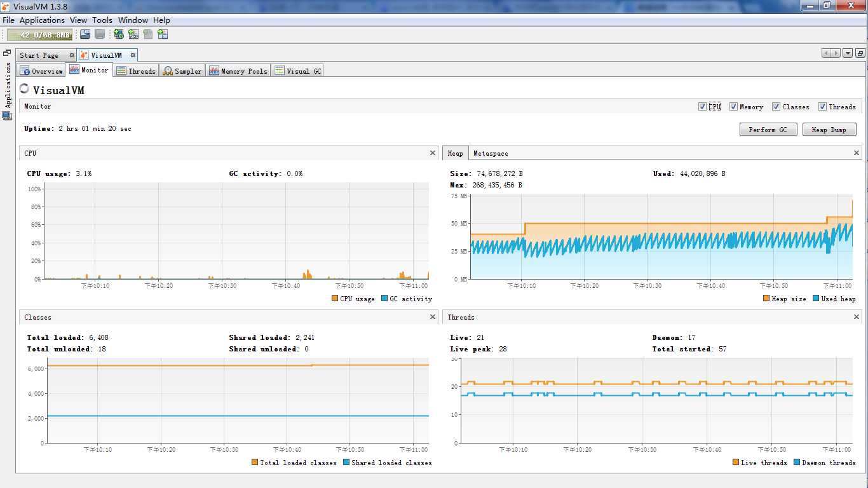Image resolution: width=868 pixels, height=488 pixels.
Task: Select the Heap memory tab
Action: [x=456, y=153]
